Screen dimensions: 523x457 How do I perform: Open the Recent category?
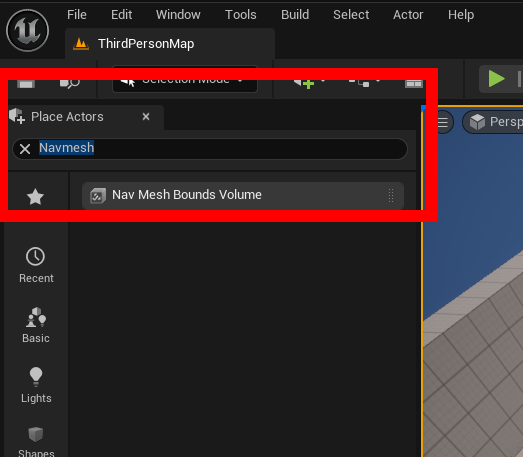[x=36, y=265]
